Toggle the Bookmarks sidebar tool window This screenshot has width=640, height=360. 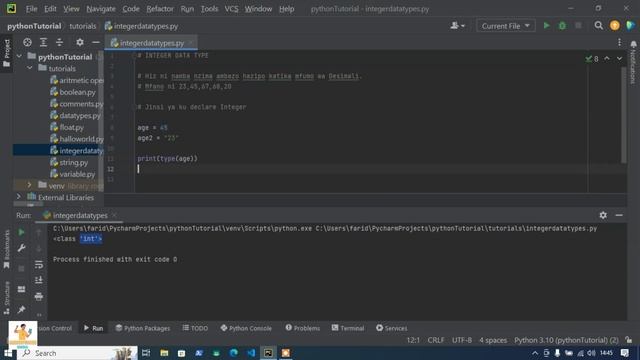[x=7, y=250]
